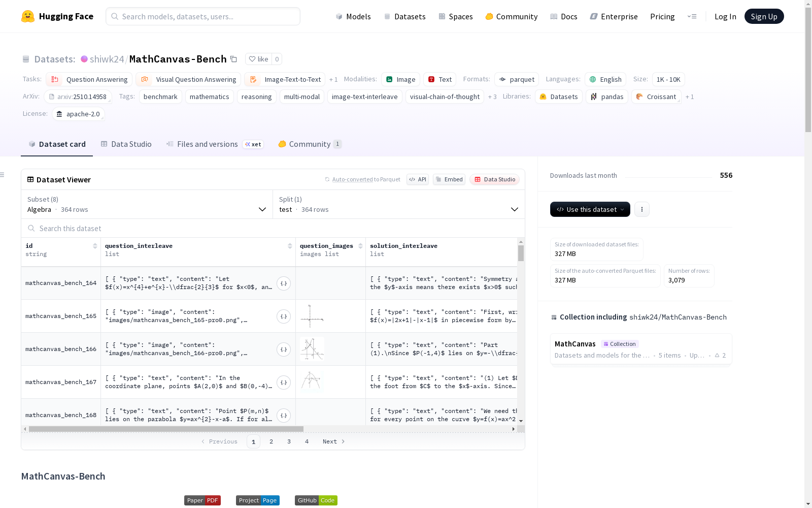Image resolution: width=812 pixels, height=508 pixels.
Task: Open the MathCanvas collection card
Action: coord(641,349)
